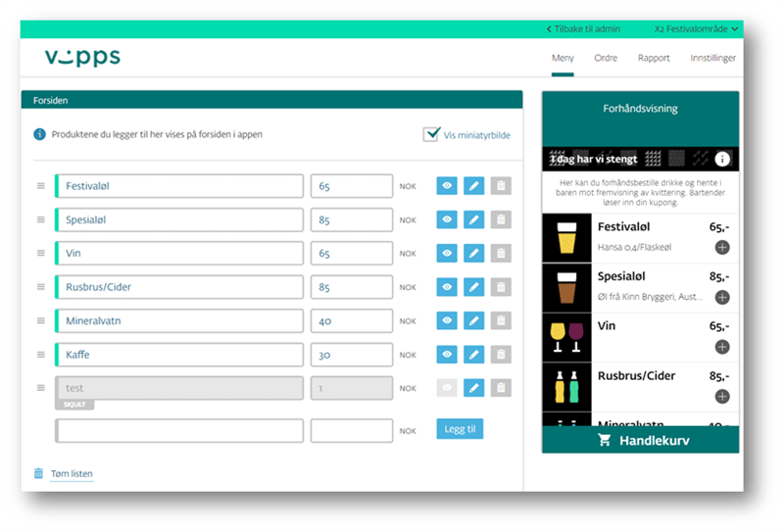Viewport: 784px width, 532px height.
Task: Show hidden test product via eye icon
Action: (x=447, y=388)
